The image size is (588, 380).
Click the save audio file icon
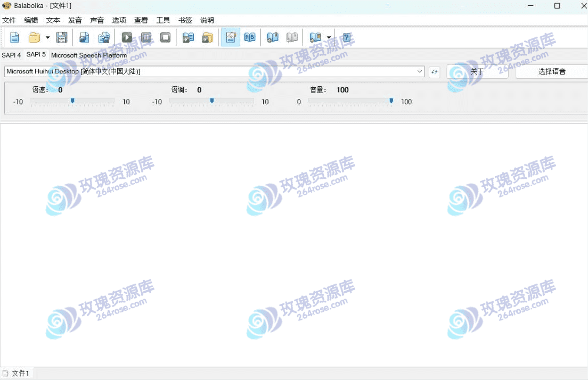point(84,37)
